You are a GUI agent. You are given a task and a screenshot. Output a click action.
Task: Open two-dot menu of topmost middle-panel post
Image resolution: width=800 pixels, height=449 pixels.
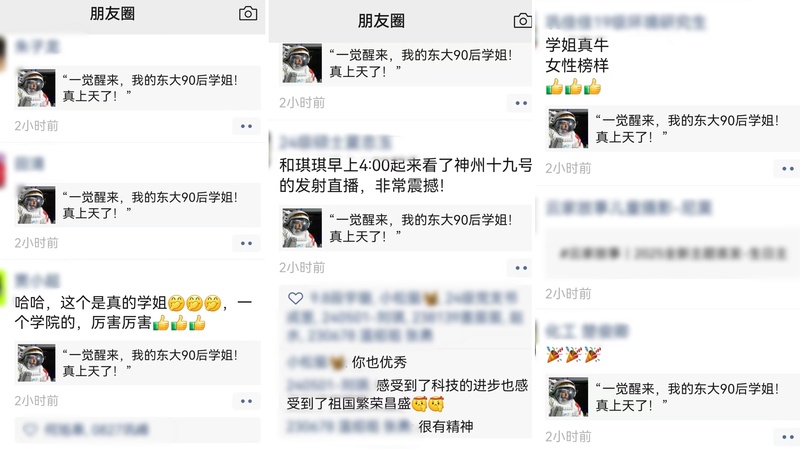point(520,103)
